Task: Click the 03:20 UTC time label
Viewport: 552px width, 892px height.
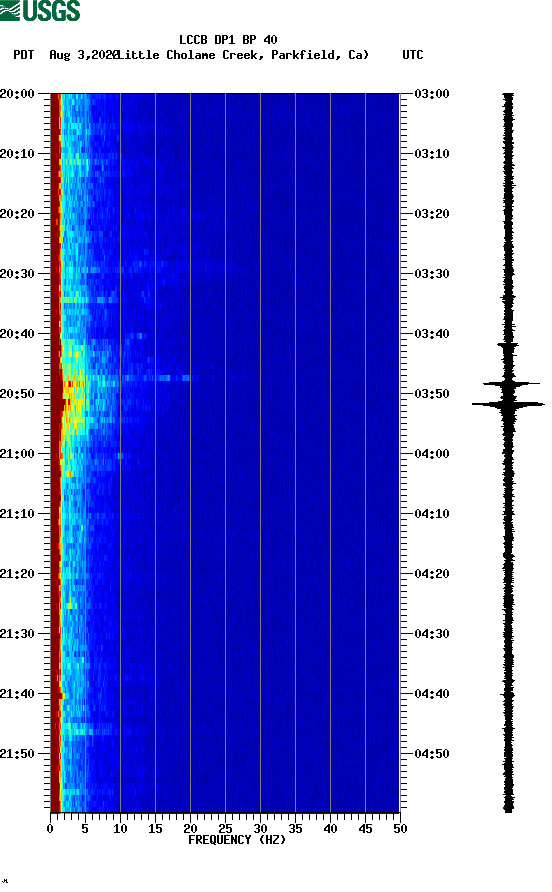Action: tap(432, 214)
